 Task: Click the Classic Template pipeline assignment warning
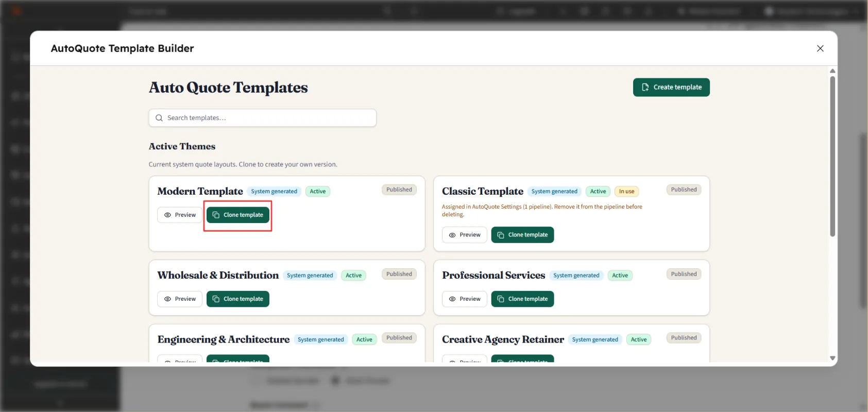[542, 210]
